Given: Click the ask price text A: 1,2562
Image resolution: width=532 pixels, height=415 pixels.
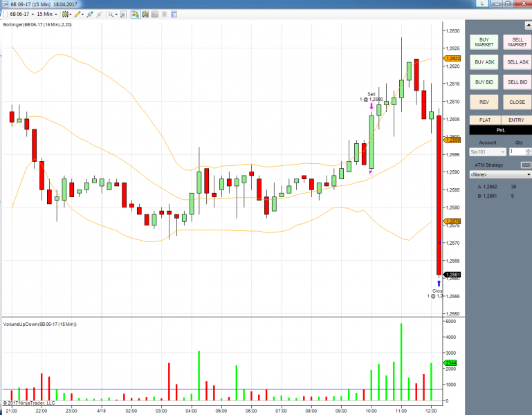Looking at the screenshot, I should point(487,187).
